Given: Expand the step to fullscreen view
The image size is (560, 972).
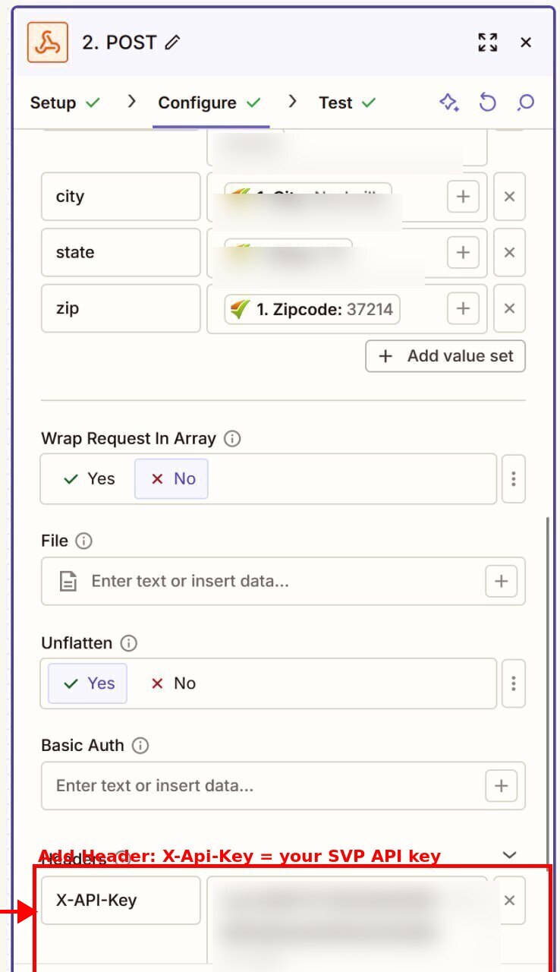Looking at the screenshot, I should point(488,43).
